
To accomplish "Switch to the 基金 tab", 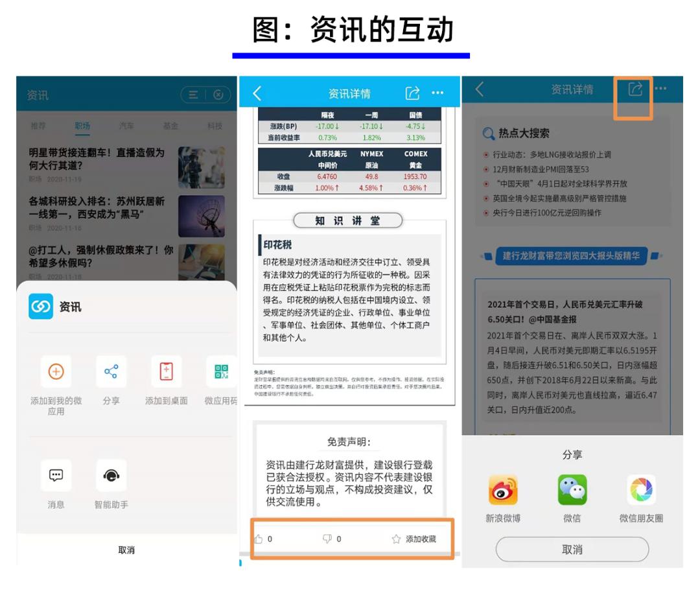I will tap(170, 126).
